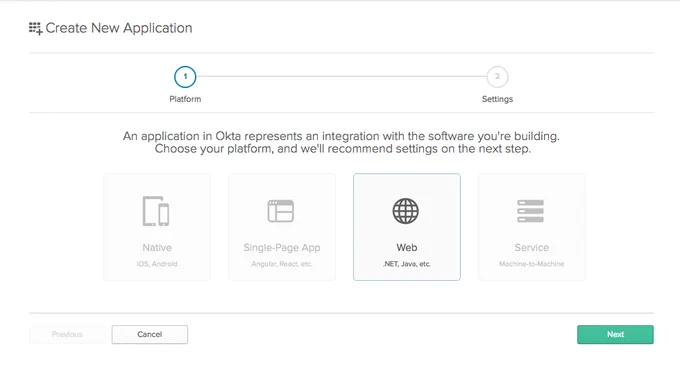Click the Next button
680x371 pixels.
pyautogui.click(x=615, y=335)
